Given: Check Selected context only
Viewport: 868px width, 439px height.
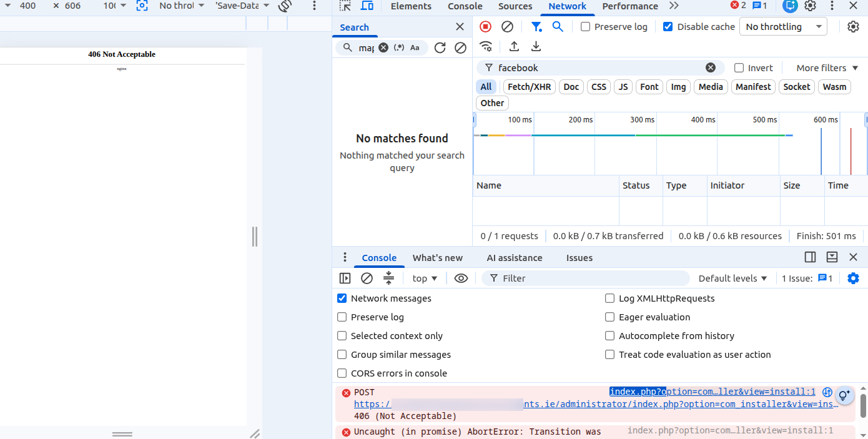Looking at the screenshot, I should (342, 336).
